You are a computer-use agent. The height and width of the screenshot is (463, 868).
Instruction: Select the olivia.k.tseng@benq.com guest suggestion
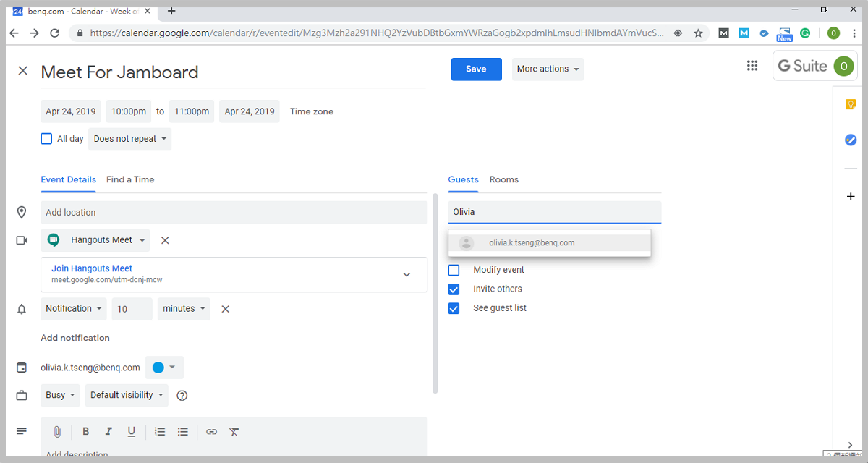click(x=550, y=243)
